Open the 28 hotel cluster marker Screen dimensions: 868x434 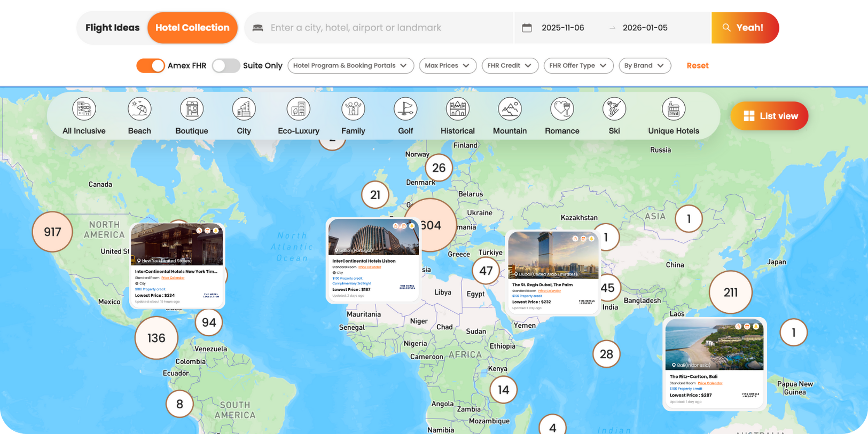coord(606,354)
